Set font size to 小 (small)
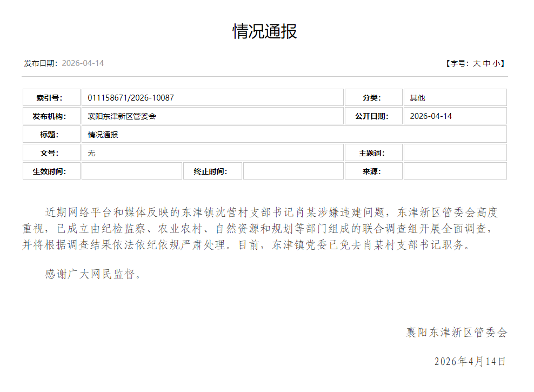 coord(496,63)
